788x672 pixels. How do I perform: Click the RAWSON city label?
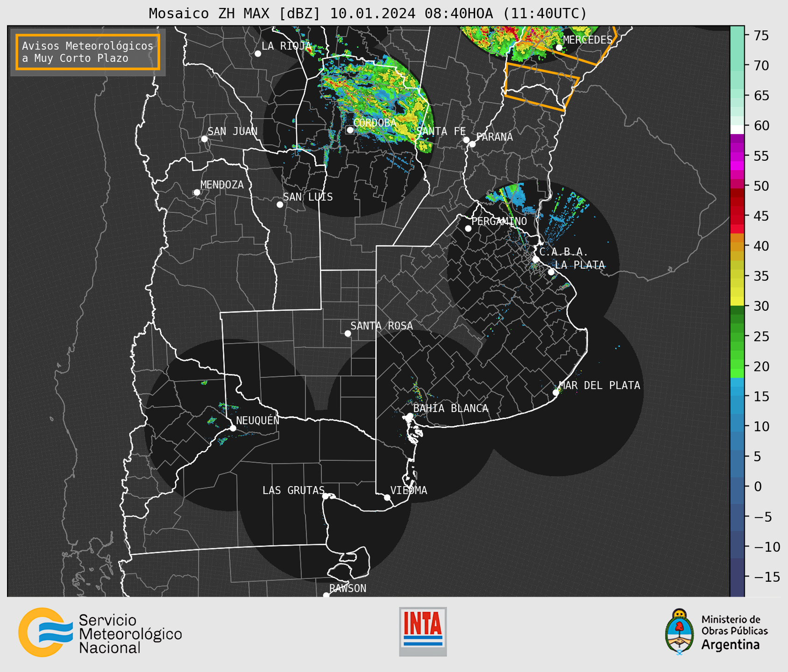point(348,588)
